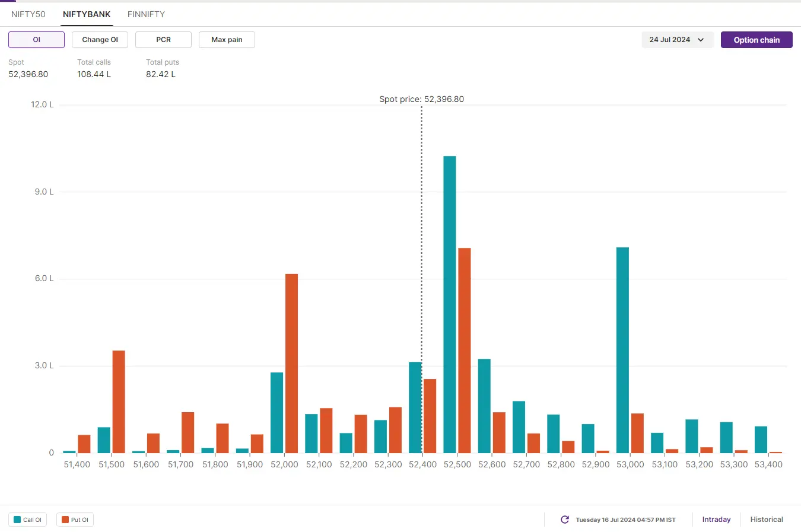Click the 52,100 call OI bar
Screen dimensions: 801x532
tap(311, 434)
